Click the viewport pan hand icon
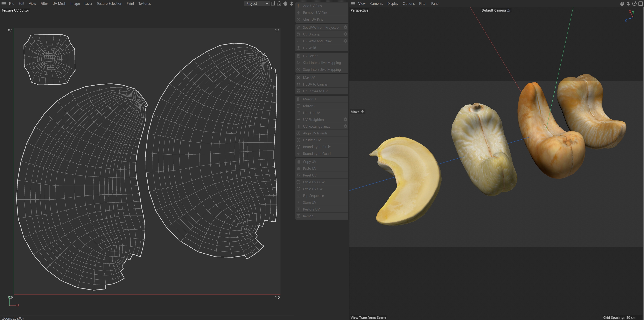Viewport: 644px width, 320px height. pos(622,4)
